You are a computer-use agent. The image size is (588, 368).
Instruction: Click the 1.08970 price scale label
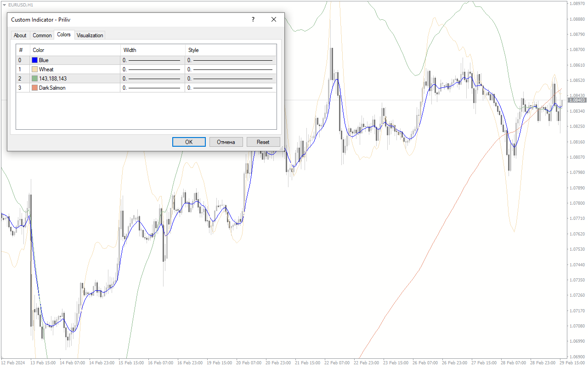577,4
